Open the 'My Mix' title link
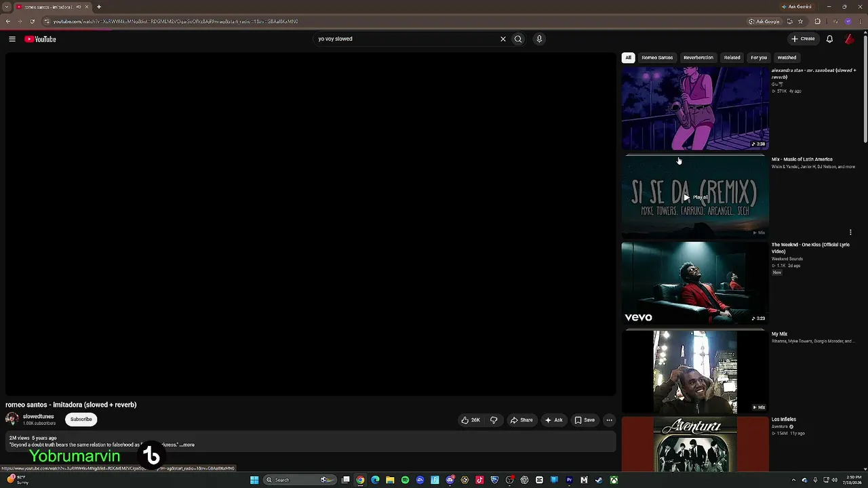 [779, 334]
